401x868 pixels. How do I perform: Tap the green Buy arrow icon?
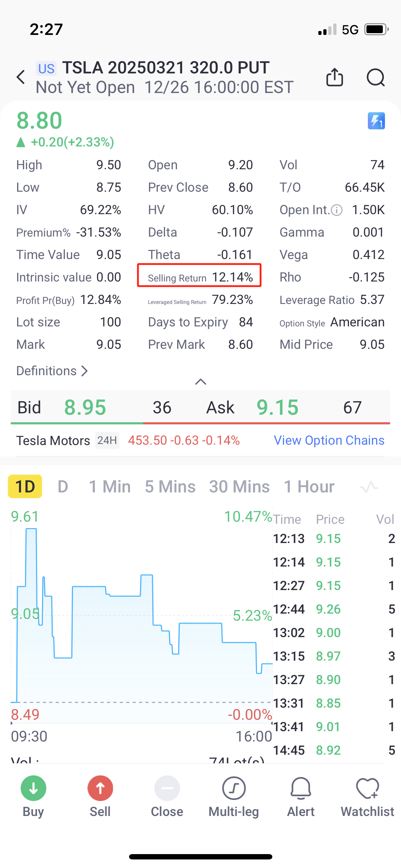click(34, 788)
